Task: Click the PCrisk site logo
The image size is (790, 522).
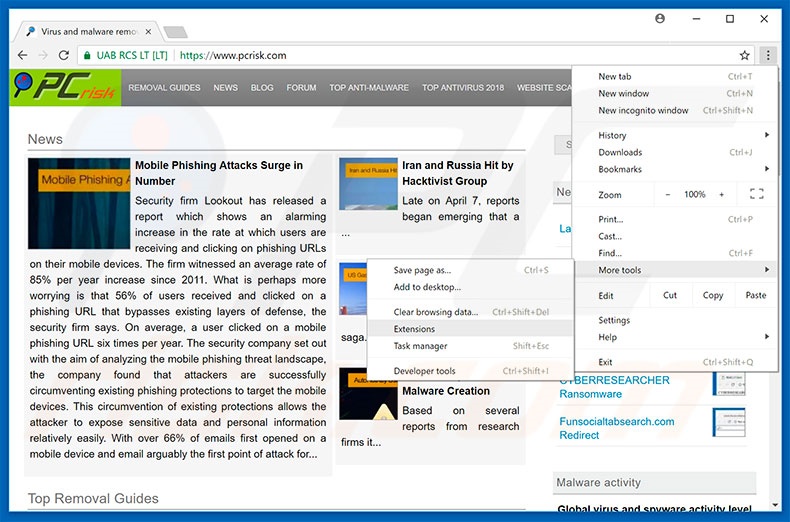Action: click(x=65, y=88)
